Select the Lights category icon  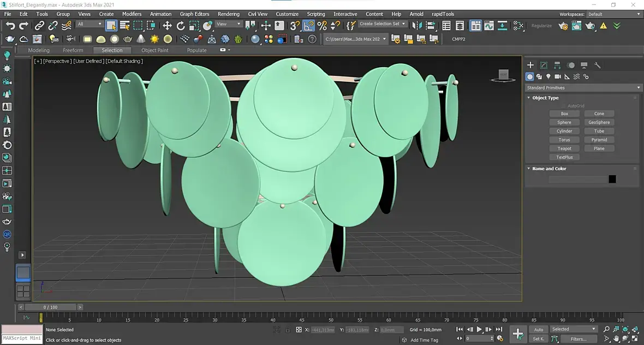pos(548,76)
